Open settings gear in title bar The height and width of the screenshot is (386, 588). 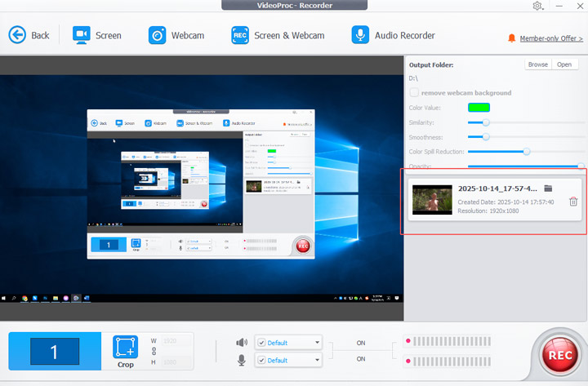click(x=537, y=6)
